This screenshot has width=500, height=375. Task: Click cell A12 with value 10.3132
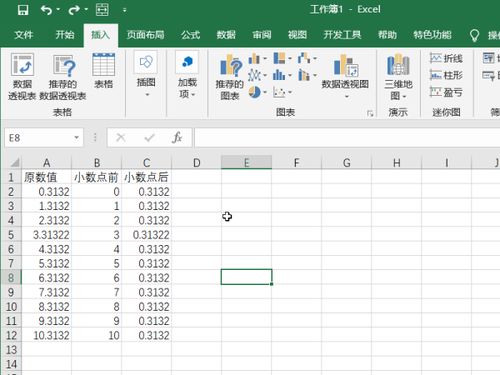click(x=47, y=335)
